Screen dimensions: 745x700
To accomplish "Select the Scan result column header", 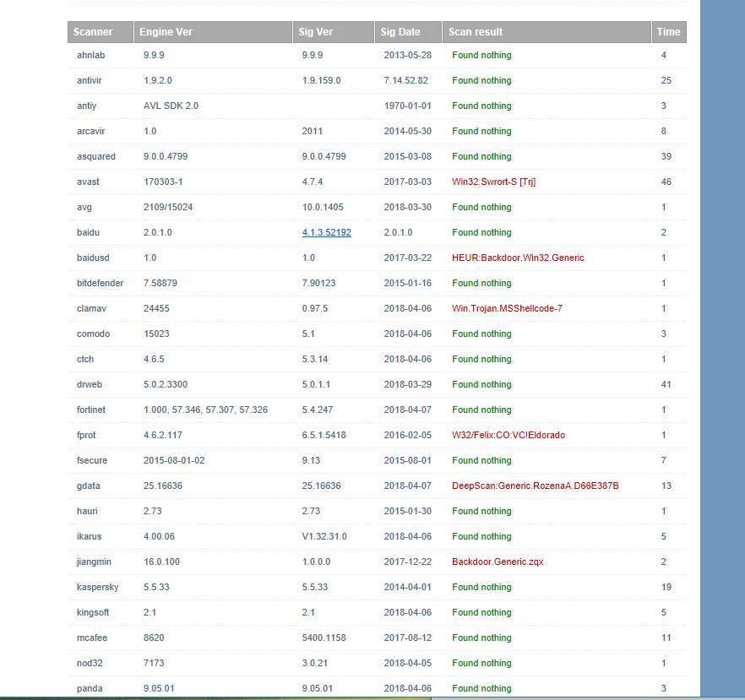I will tap(547, 32).
